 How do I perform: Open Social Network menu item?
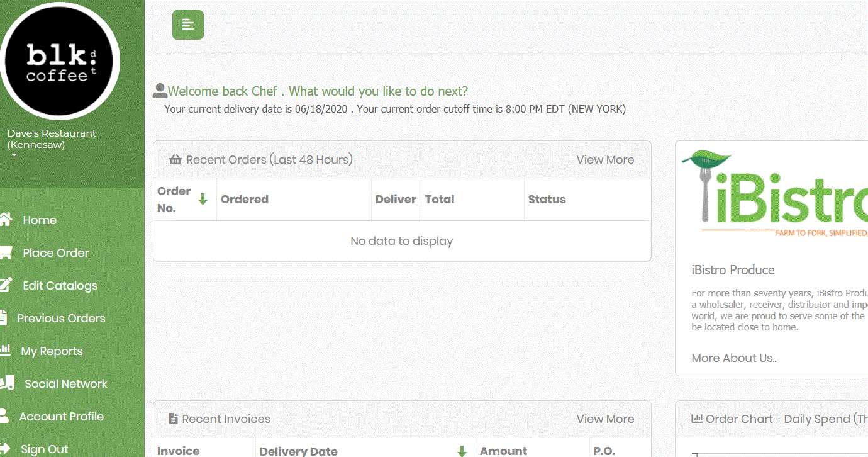tap(65, 383)
